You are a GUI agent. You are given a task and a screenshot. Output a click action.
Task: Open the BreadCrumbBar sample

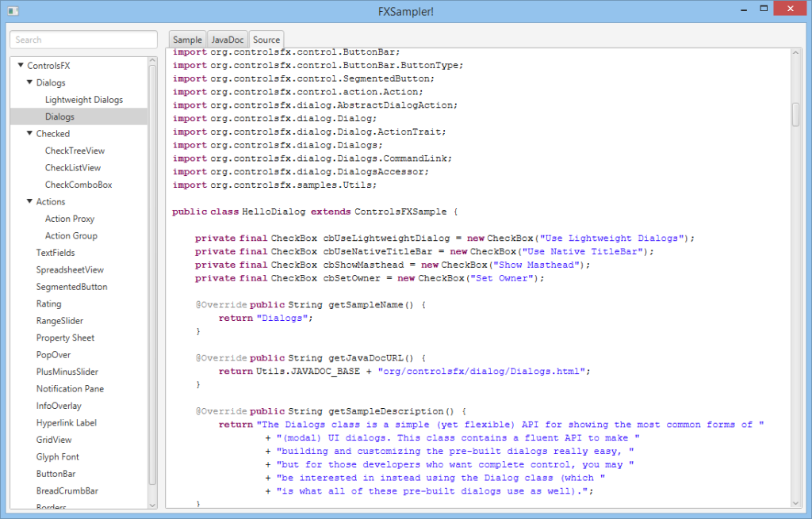[67, 490]
